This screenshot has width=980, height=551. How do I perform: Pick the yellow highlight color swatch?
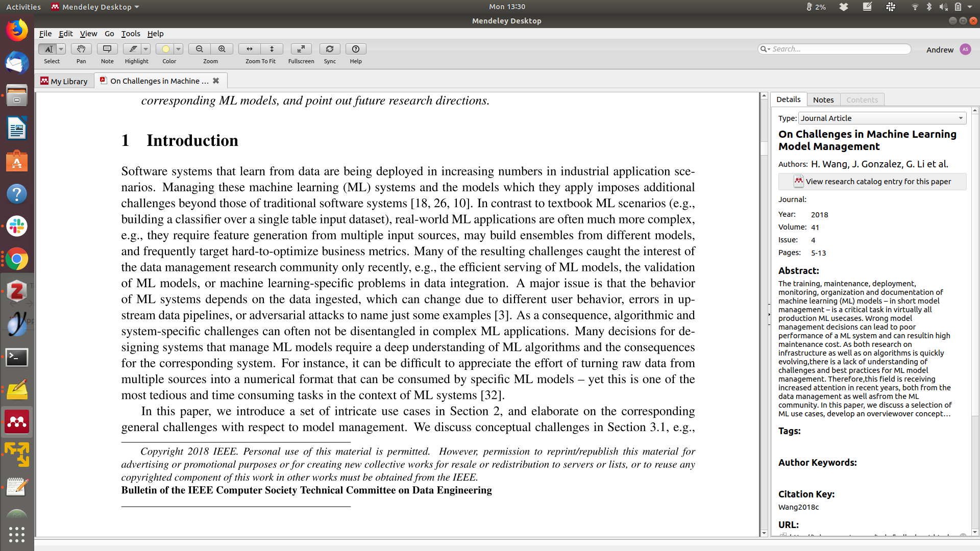click(165, 49)
